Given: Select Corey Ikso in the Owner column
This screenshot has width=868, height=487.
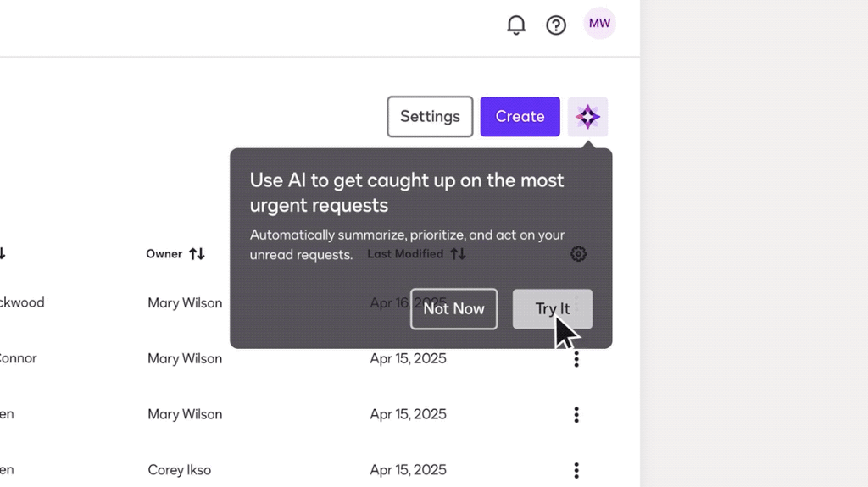Looking at the screenshot, I should tap(179, 470).
